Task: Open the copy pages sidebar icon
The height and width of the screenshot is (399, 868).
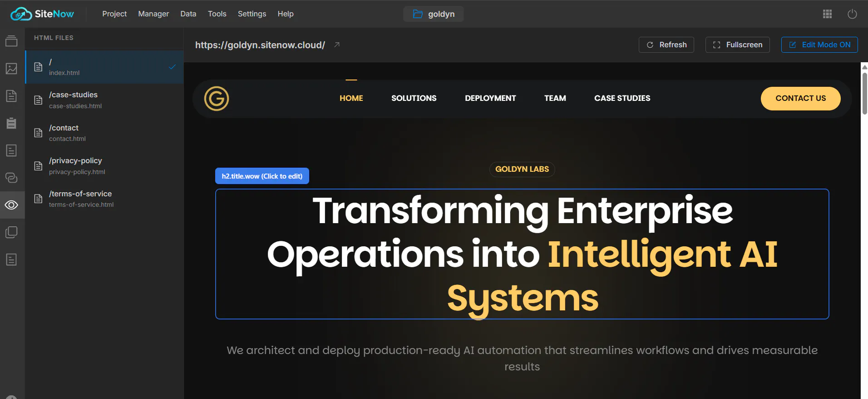Action: pos(11,232)
